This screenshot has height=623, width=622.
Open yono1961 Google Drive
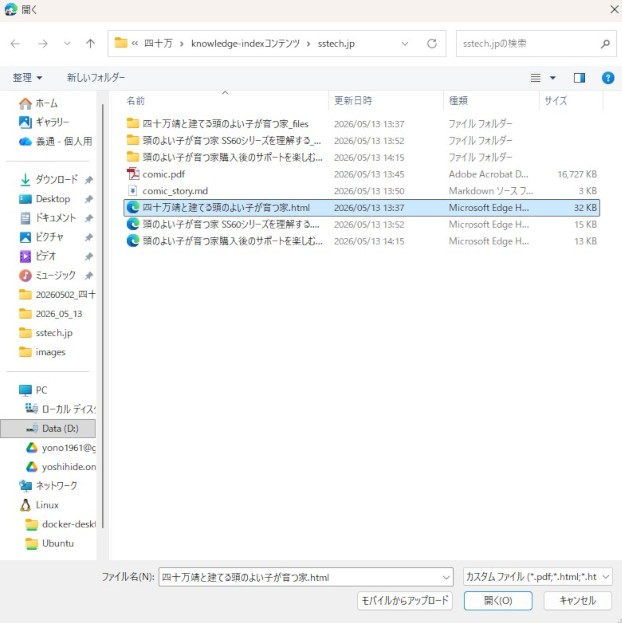[60, 447]
